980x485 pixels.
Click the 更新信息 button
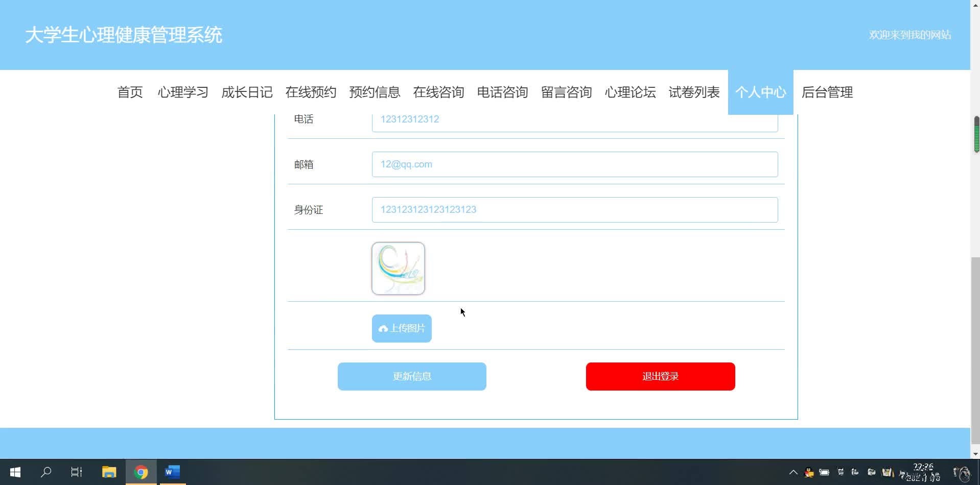click(411, 376)
